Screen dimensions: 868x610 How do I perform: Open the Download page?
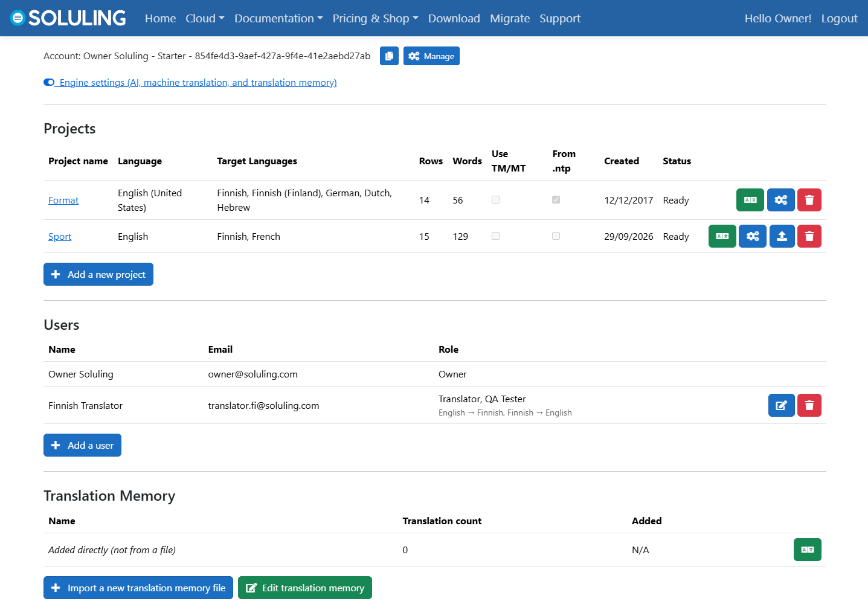click(x=454, y=18)
